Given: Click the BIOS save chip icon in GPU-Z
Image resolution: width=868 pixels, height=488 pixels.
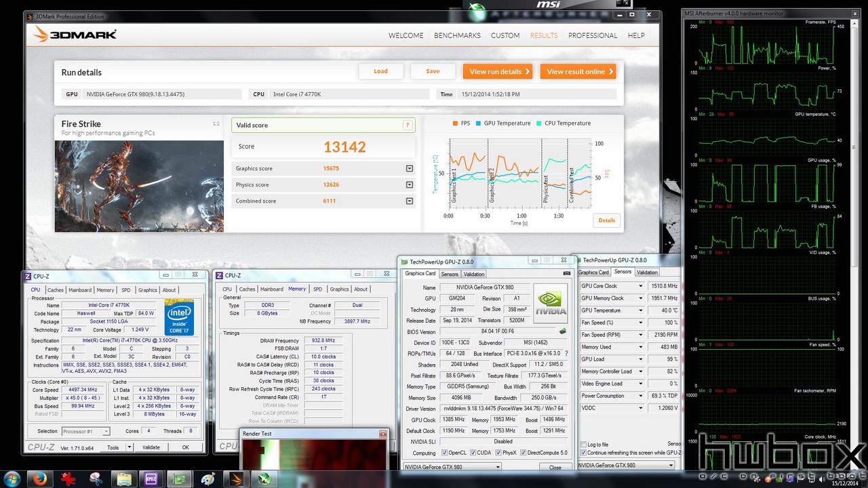Looking at the screenshot, I should click(562, 331).
